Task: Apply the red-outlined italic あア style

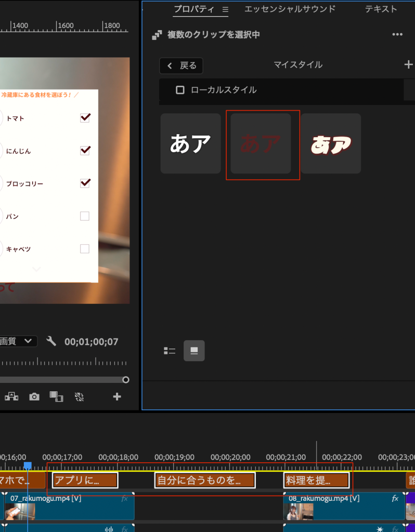Action: pos(331,143)
